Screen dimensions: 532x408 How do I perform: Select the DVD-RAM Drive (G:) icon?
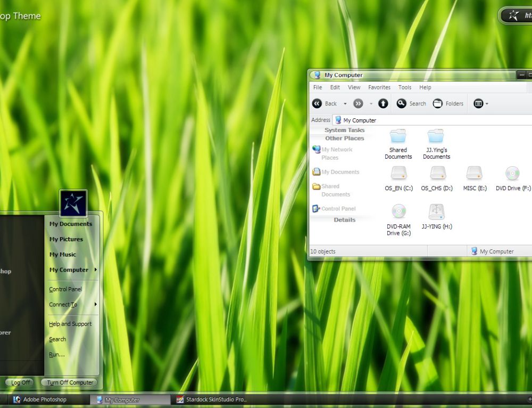398,212
